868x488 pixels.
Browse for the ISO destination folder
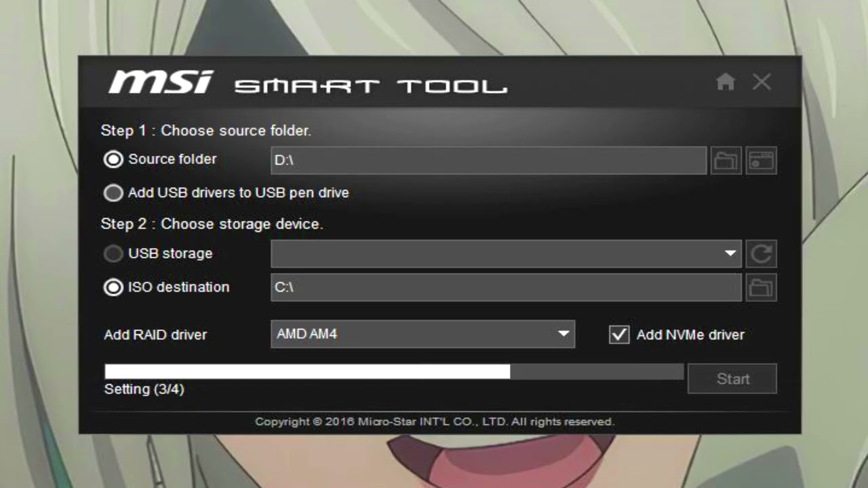[762, 287]
